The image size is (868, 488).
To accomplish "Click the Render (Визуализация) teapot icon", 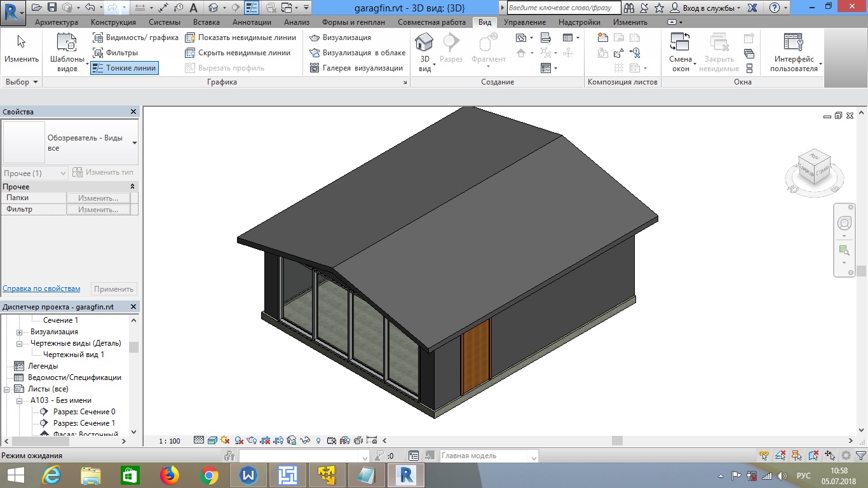I will 315,37.
